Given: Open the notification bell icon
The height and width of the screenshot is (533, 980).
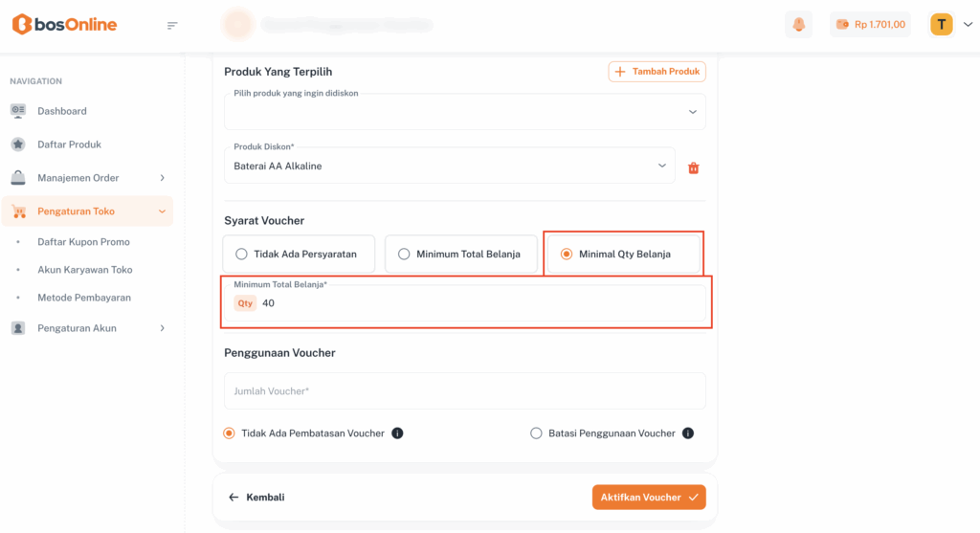Looking at the screenshot, I should click(798, 25).
